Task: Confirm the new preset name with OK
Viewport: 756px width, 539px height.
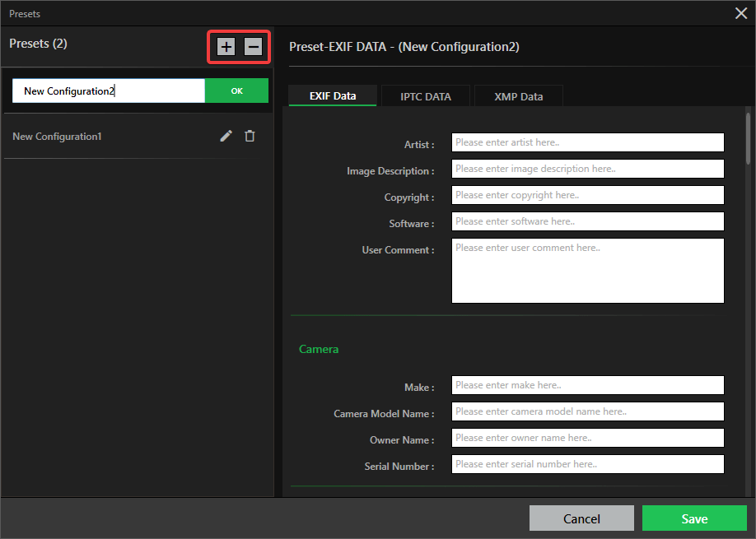Action: [x=236, y=91]
